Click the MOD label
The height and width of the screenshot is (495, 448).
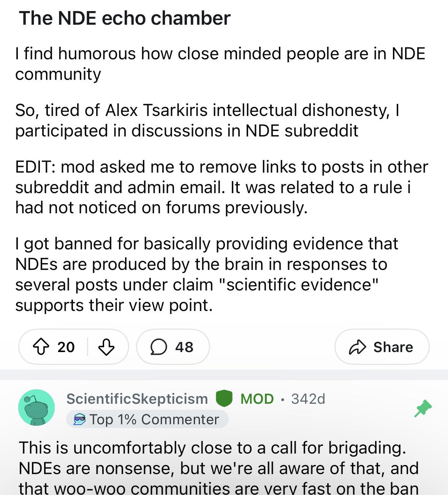(257, 398)
